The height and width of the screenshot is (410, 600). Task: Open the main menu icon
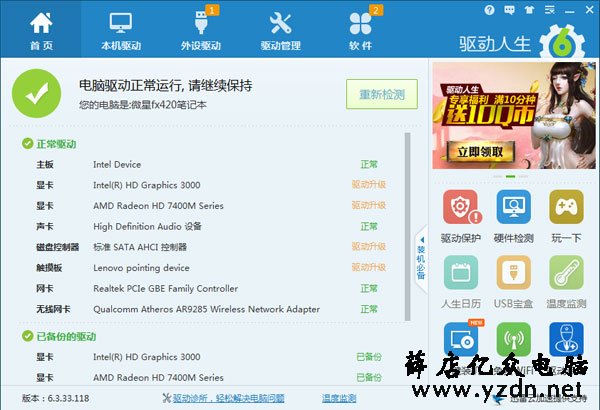pos(549,10)
